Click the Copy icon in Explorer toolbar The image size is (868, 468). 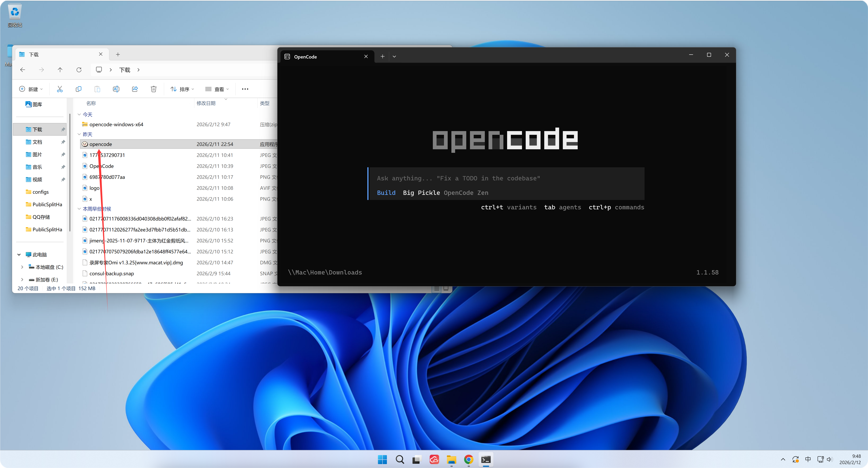pos(79,89)
